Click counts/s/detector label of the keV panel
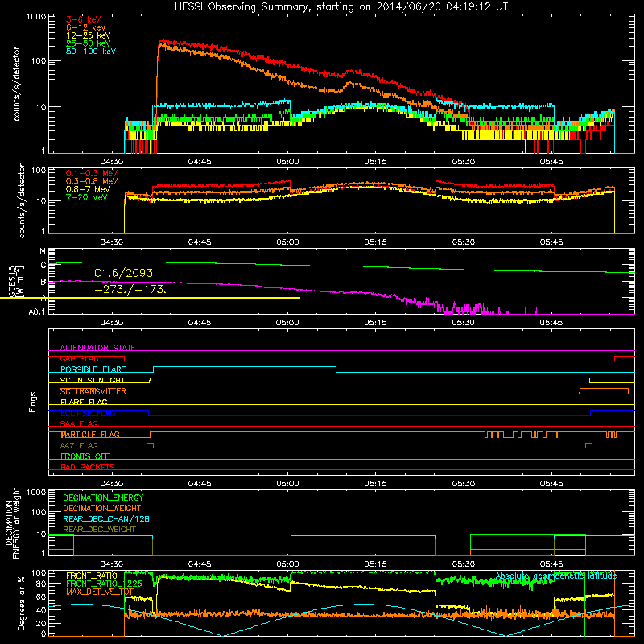 (x=16, y=84)
